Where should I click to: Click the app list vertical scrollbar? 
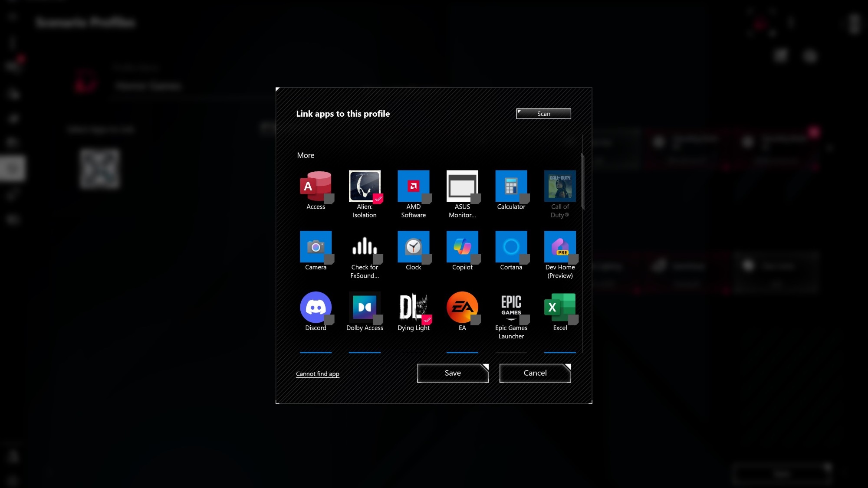[582, 181]
